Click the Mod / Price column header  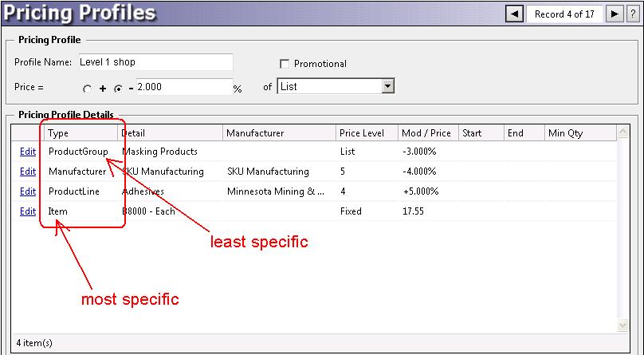[x=428, y=133]
